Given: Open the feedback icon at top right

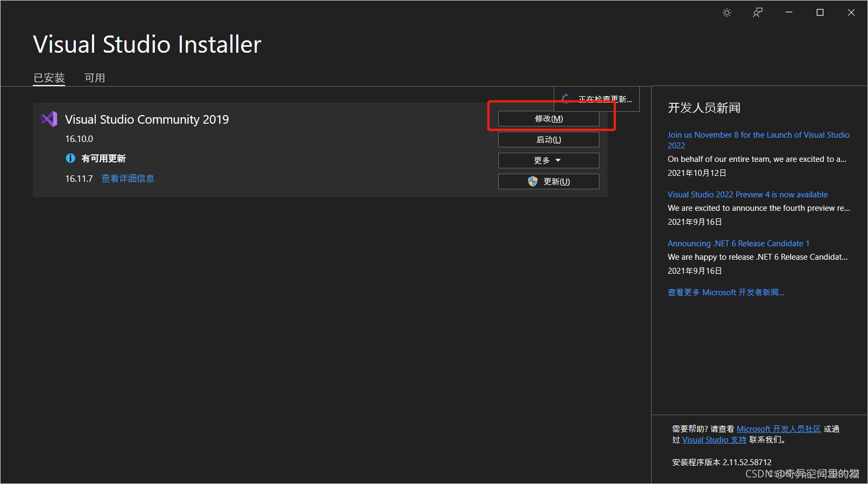Looking at the screenshot, I should 758,12.
